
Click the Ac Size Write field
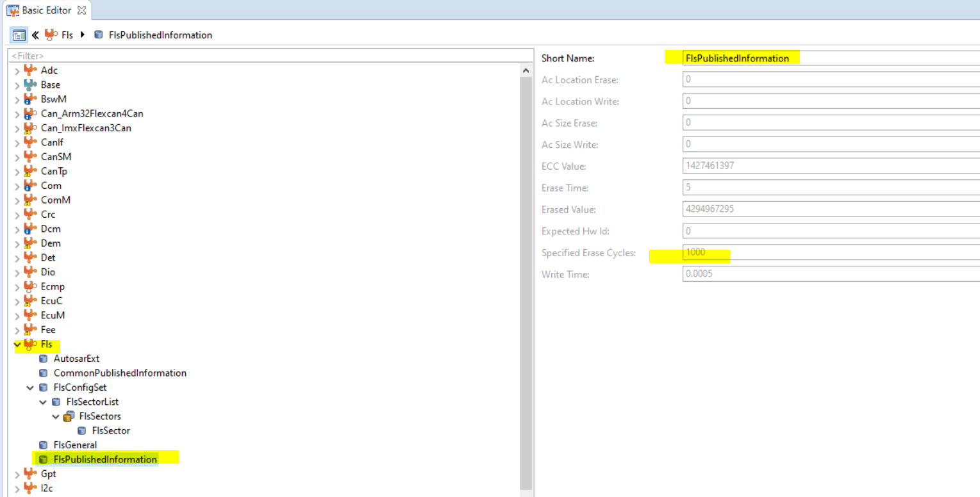[x=831, y=144]
